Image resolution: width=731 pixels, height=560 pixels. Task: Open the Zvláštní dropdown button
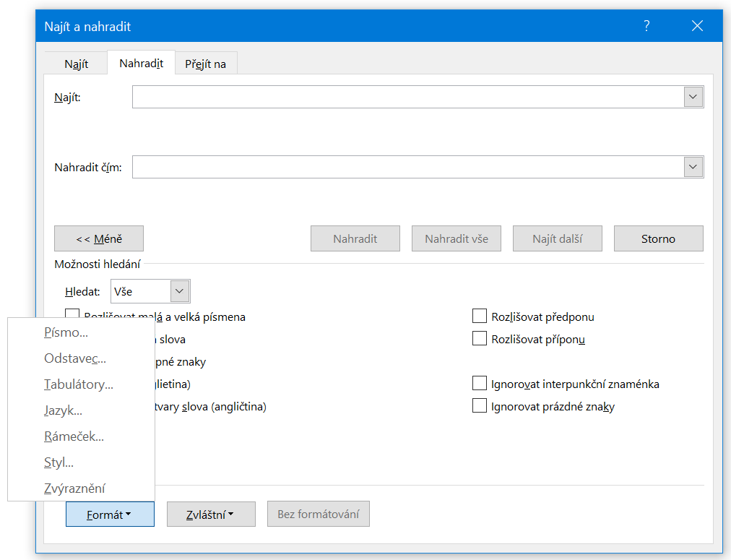pos(211,514)
